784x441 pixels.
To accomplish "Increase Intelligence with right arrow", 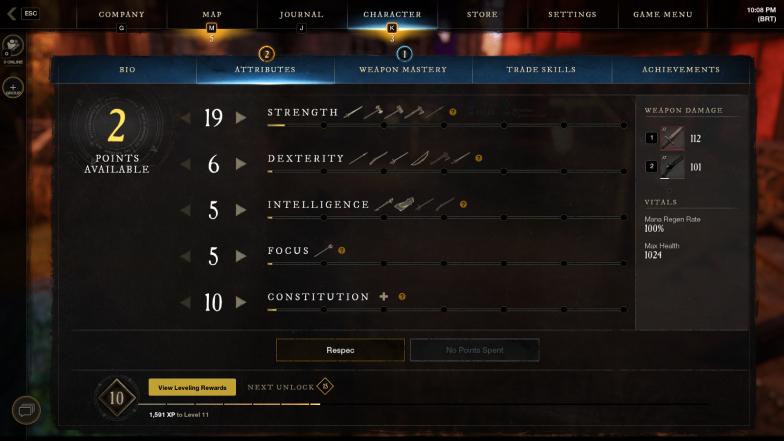I will 241,210.
